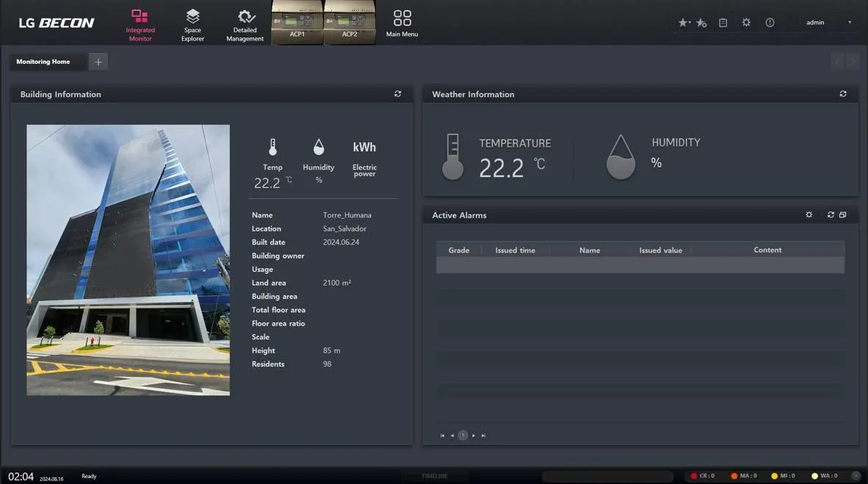Click height 85 m value
The width and height of the screenshot is (868, 484).
(x=332, y=350)
